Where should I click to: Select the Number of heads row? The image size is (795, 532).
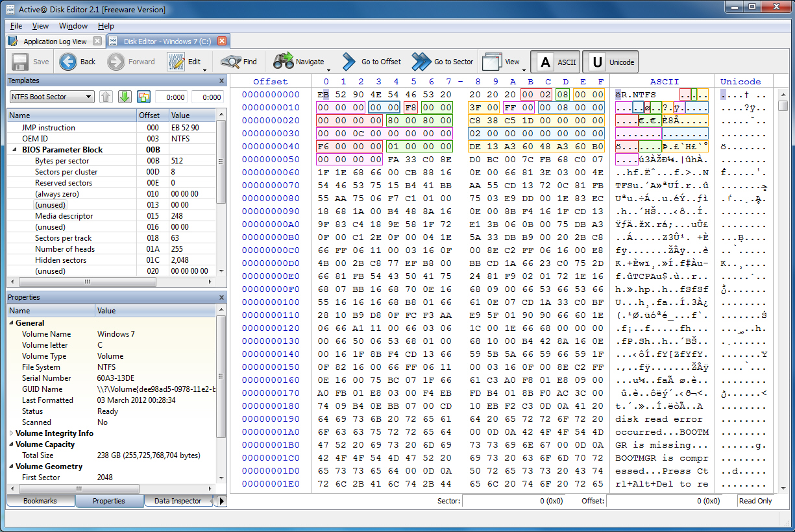(x=112, y=249)
